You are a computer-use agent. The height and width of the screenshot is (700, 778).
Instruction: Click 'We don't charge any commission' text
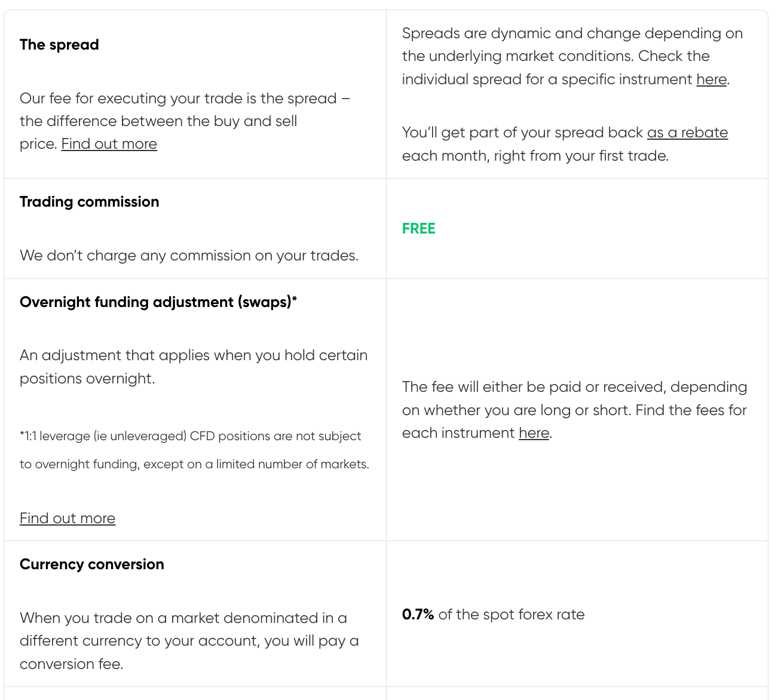(189, 256)
